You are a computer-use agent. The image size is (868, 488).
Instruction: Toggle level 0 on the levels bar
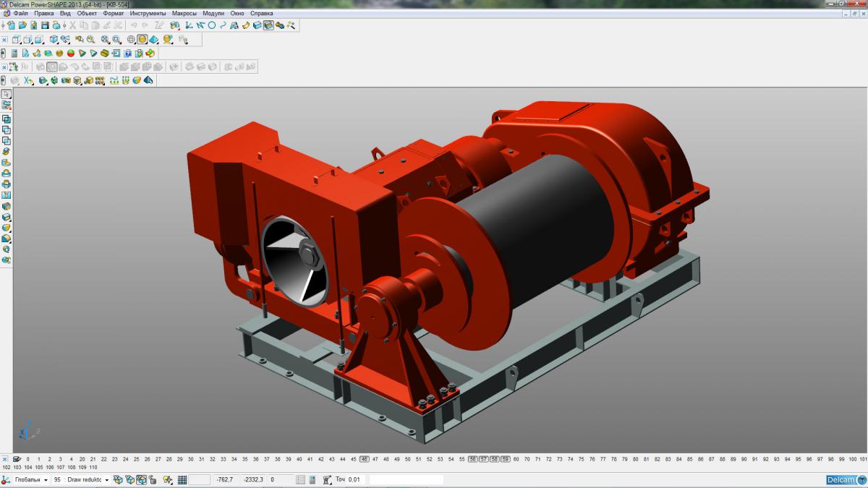pyautogui.click(x=27, y=459)
